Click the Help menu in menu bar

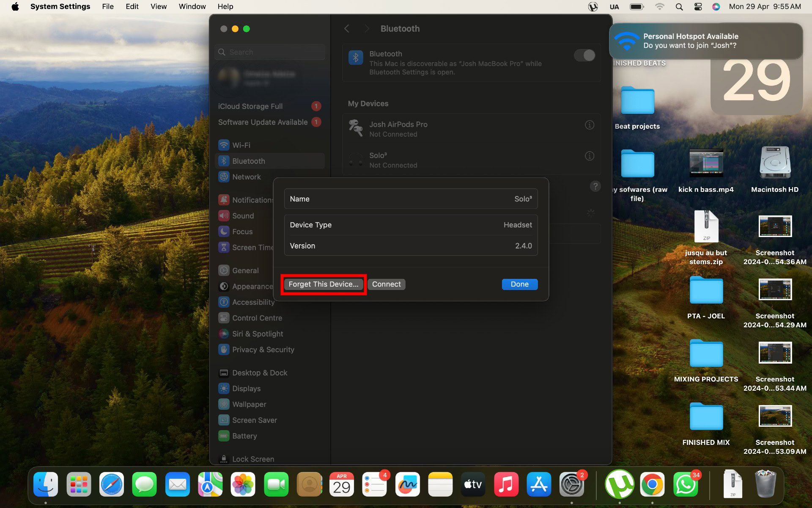[x=225, y=6]
